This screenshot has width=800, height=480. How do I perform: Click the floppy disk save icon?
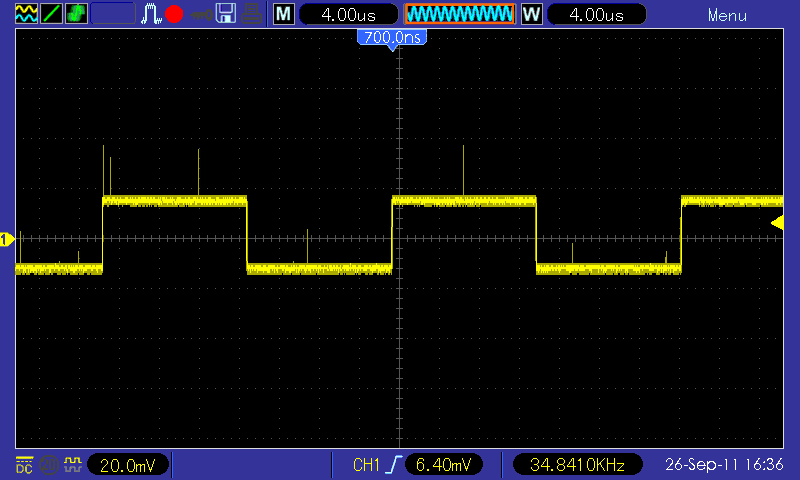(x=226, y=14)
